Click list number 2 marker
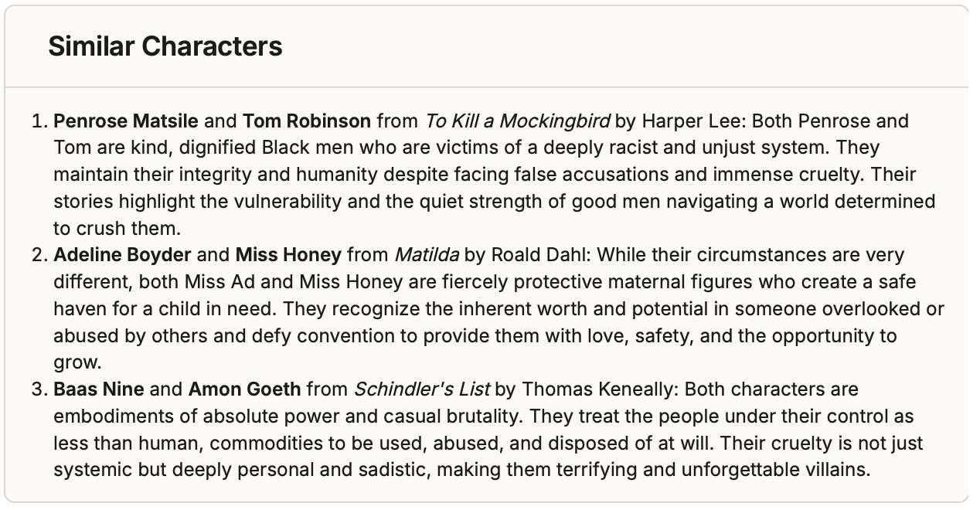The image size is (980, 510). coord(39,255)
